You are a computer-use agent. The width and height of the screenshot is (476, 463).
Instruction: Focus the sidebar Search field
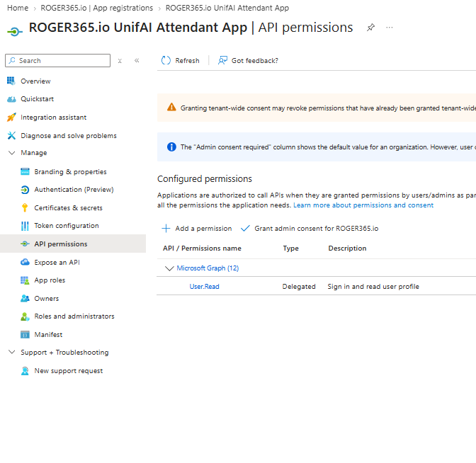point(57,60)
